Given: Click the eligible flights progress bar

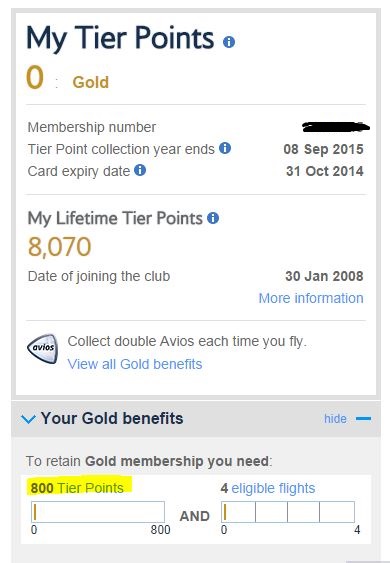Looking at the screenshot, I should (x=288, y=512).
